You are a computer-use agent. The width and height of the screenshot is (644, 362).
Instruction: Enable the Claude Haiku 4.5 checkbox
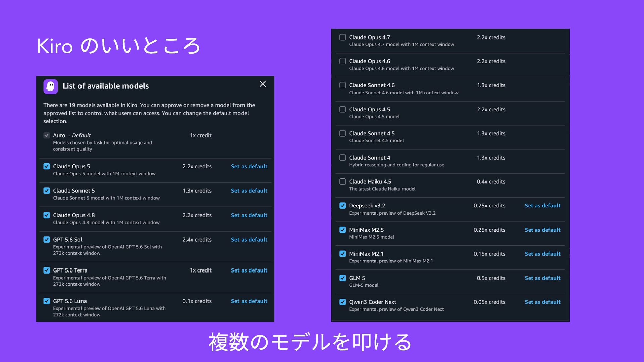coord(343,182)
